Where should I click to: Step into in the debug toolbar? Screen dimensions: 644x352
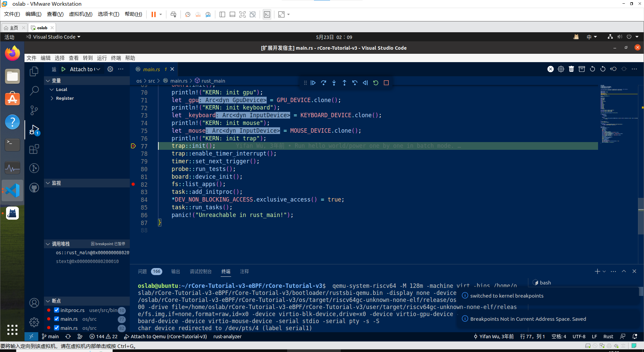(334, 83)
